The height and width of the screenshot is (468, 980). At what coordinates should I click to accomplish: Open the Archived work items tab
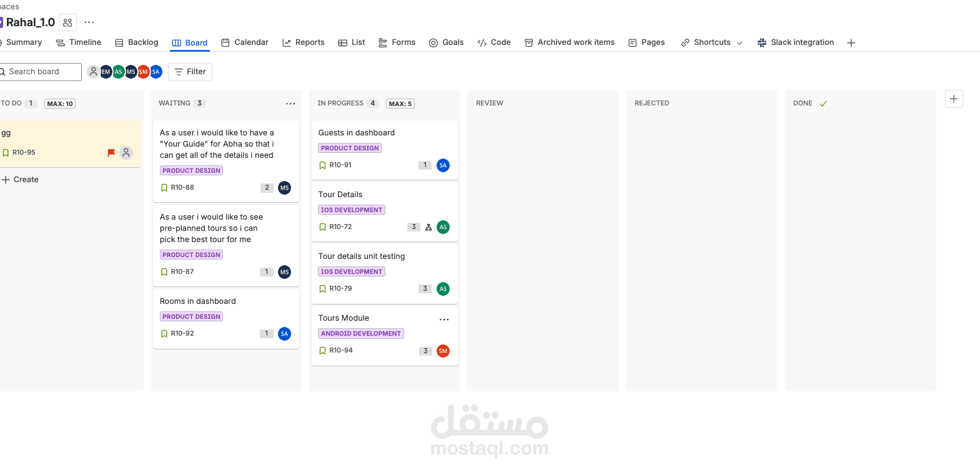tap(570, 42)
